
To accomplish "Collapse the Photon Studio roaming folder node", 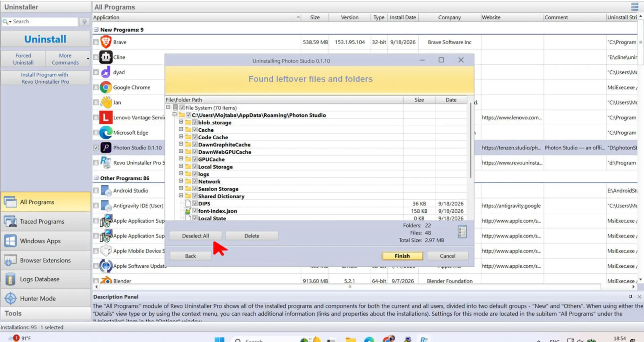I will 174,115.
